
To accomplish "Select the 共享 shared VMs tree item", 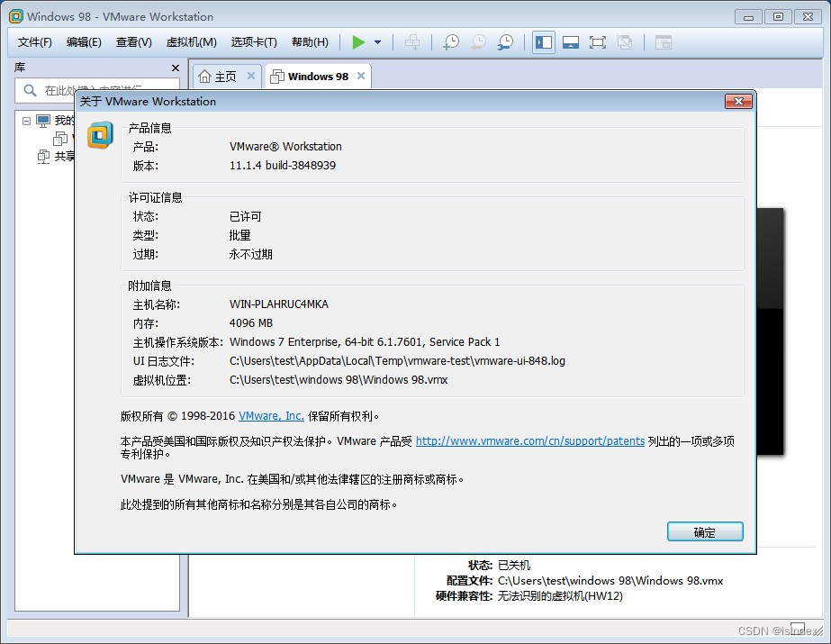I will 65,157.
